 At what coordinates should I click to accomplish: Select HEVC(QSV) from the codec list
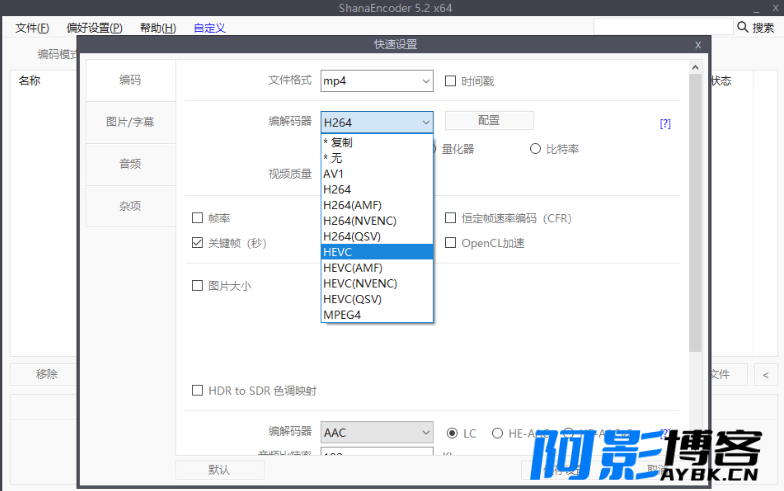[377, 299]
